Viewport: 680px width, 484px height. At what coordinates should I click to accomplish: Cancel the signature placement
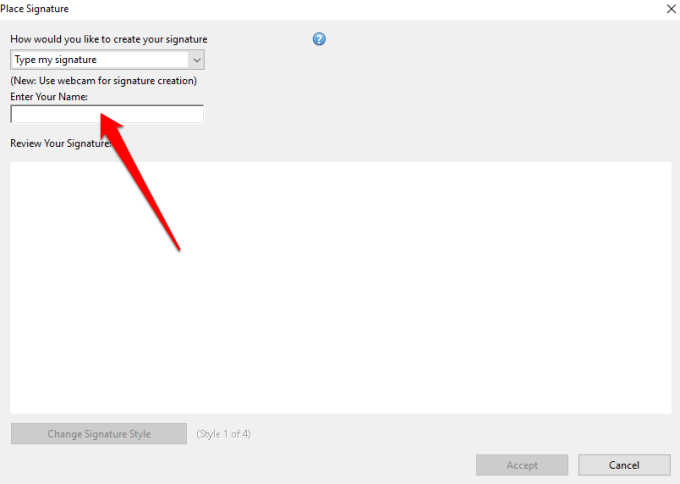(x=624, y=465)
